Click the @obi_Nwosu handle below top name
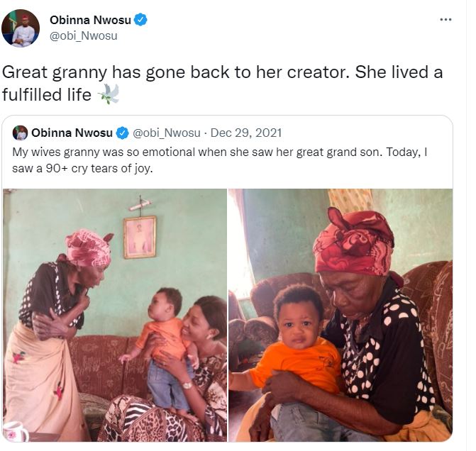 point(83,35)
